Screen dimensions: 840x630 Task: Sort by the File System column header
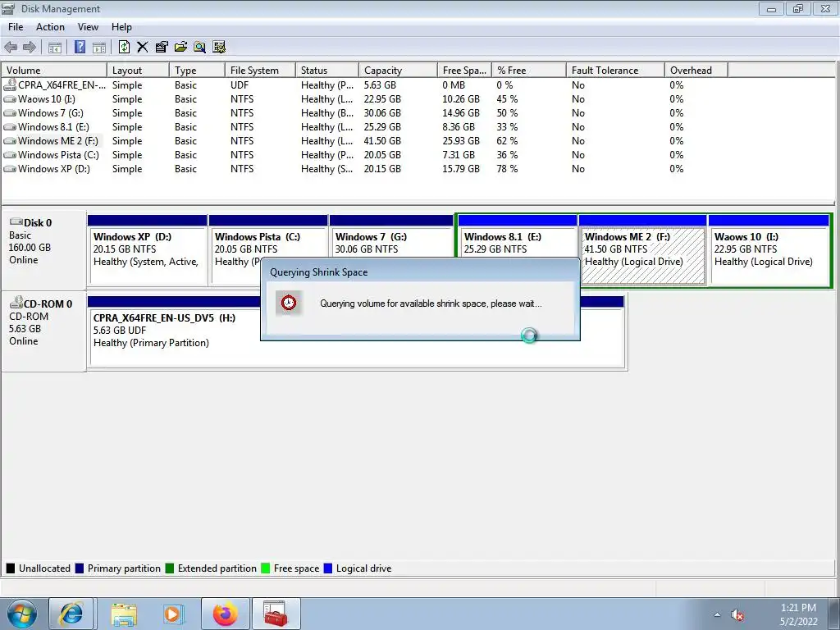pyautogui.click(x=260, y=71)
